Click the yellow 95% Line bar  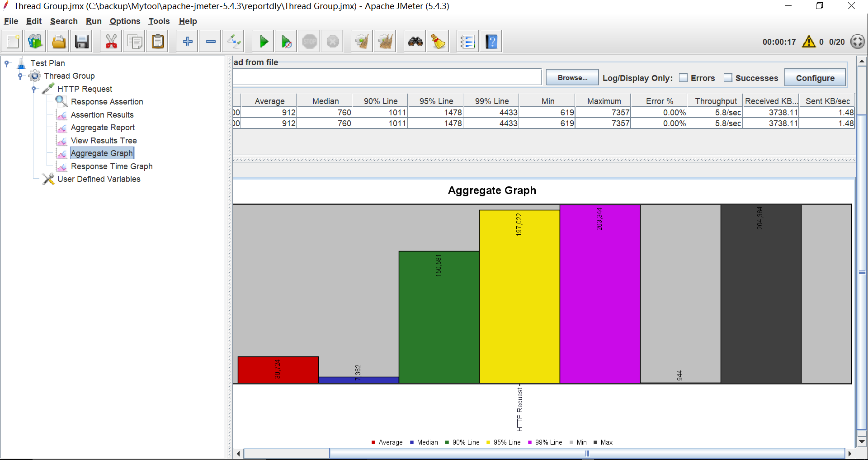(519, 297)
